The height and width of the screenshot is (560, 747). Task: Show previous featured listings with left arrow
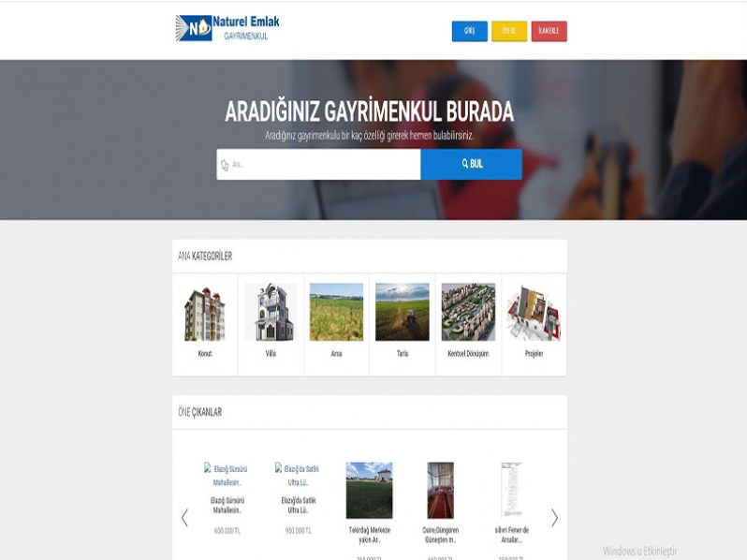pyautogui.click(x=184, y=518)
